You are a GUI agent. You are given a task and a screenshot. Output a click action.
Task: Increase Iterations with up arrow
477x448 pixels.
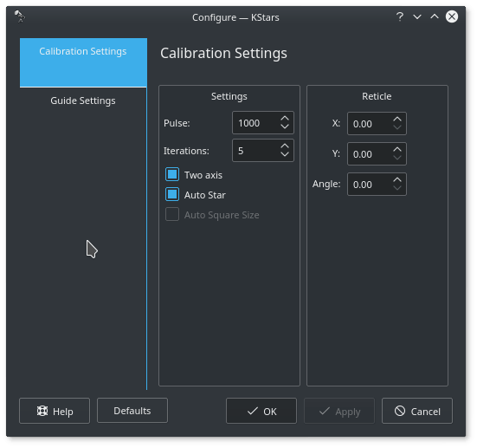tap(285, 146)
